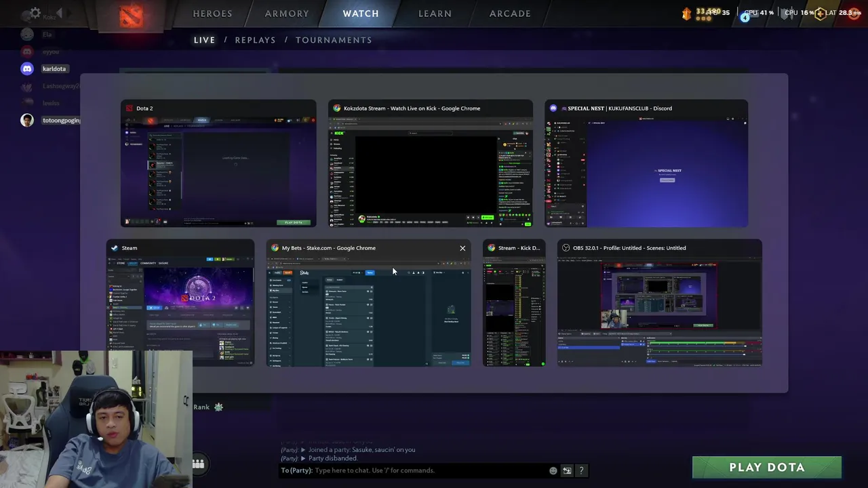Screen dimensions: 868x488
Task: Click the Dota 2 logo home button
Action: click(132, 15)
